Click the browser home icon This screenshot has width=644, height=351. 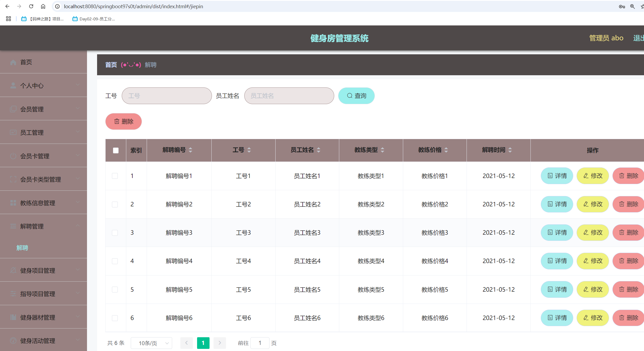pos(43,6)
